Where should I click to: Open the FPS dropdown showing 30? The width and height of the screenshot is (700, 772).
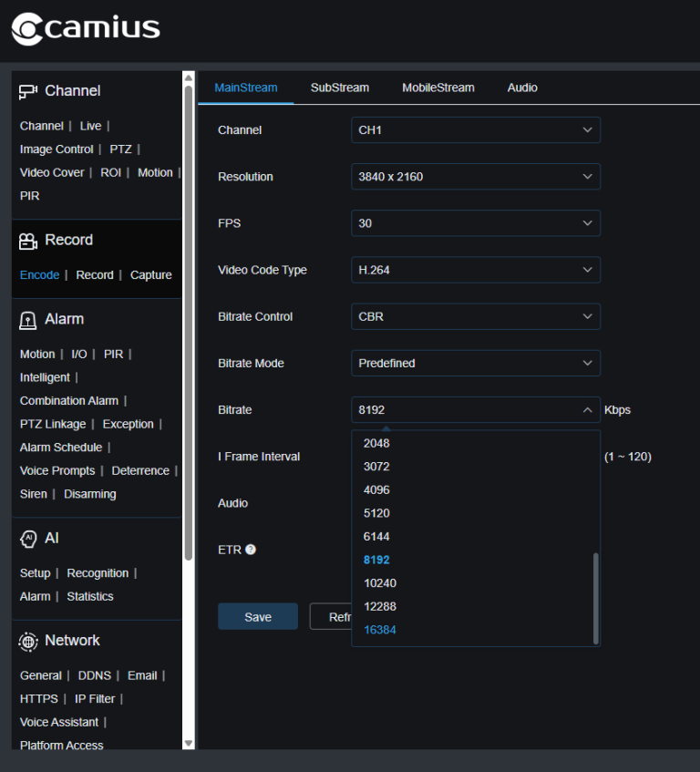476,223
